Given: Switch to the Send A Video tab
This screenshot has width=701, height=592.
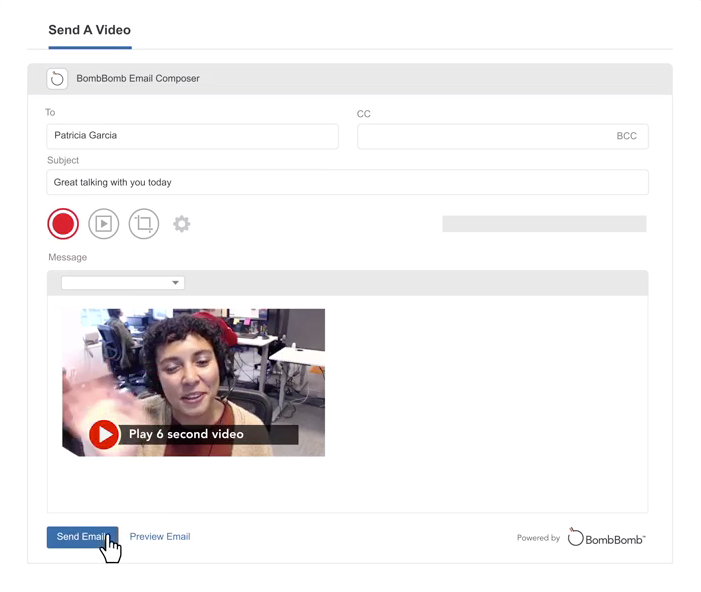Looking at the screenshot, I should tap(89, 30).
